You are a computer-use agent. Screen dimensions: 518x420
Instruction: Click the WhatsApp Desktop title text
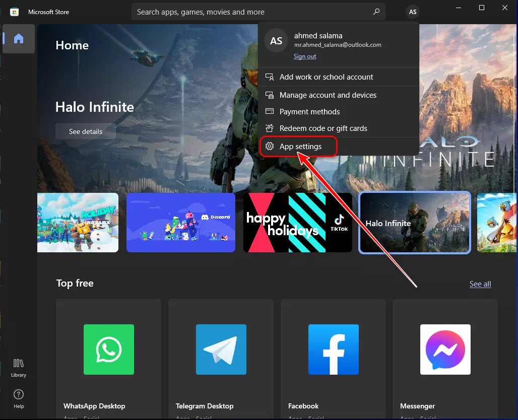click(94, 406)
